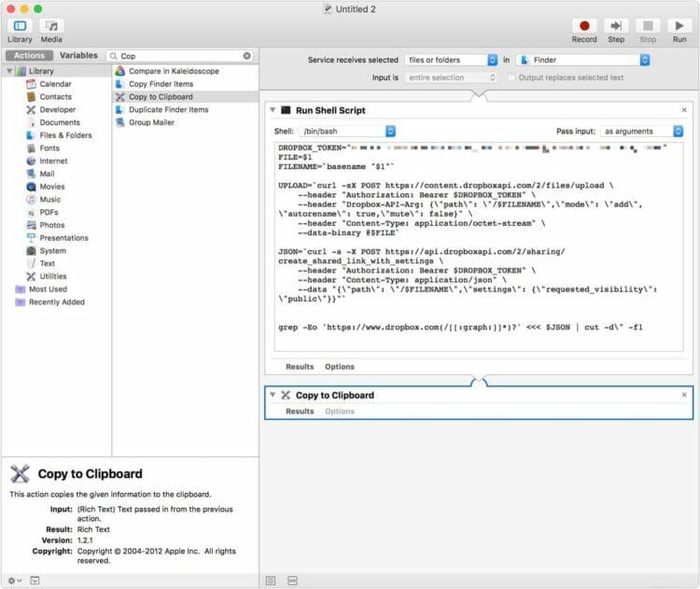Click in the actions search field
Viewport: 700px width, 589px height.
click(180, 56)
